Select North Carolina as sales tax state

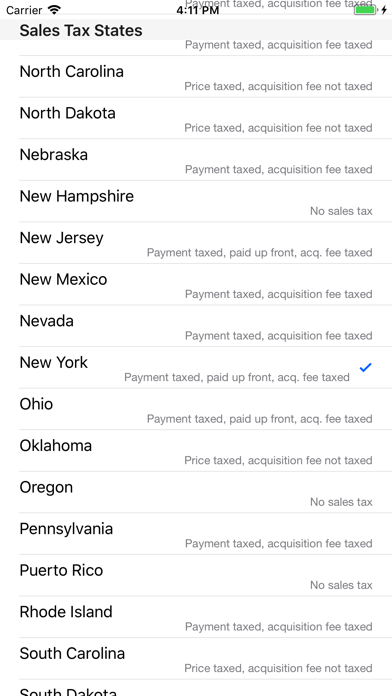tap(196, 77)
